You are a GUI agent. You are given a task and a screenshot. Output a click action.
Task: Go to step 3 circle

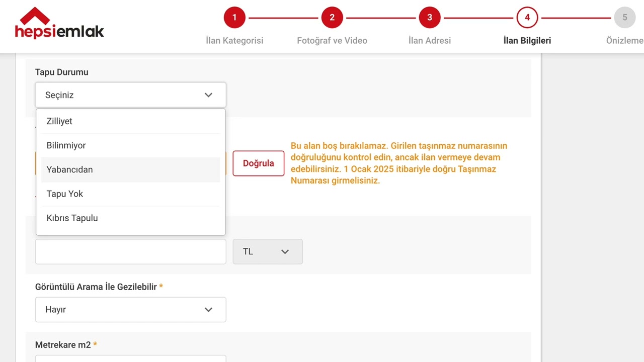coord(430,18)
